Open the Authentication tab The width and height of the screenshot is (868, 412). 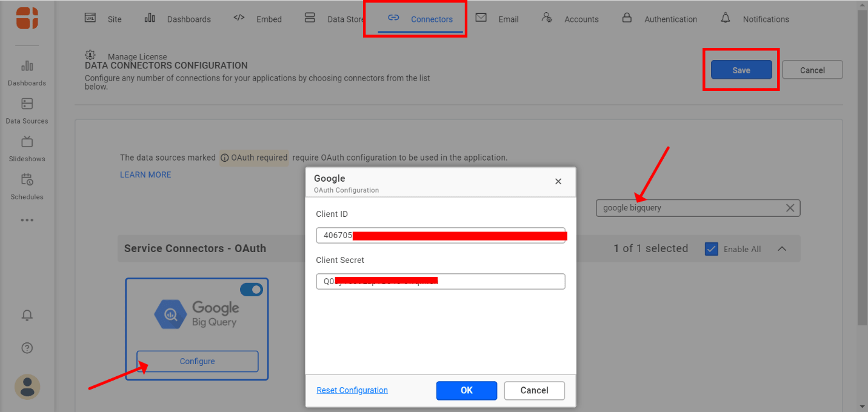pyautogui.click(x=659, y=19)
